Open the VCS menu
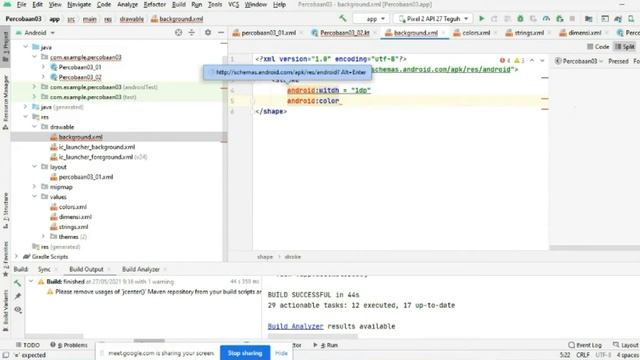The image size is (640, 360). [233, 4]
